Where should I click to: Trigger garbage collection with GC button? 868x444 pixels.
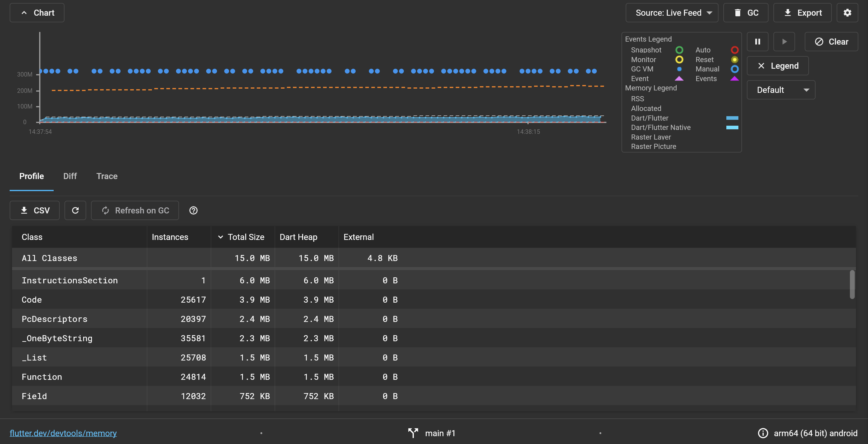[745, 13]
